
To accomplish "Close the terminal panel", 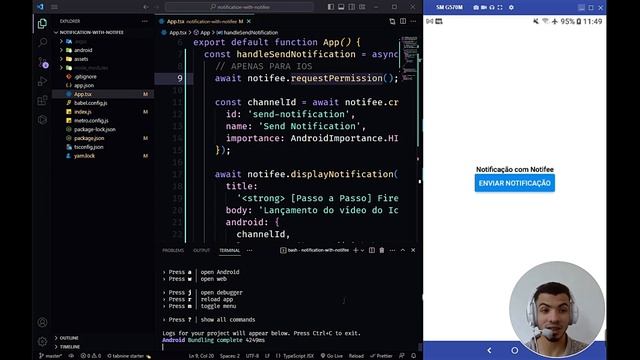I will pos(413,250).
